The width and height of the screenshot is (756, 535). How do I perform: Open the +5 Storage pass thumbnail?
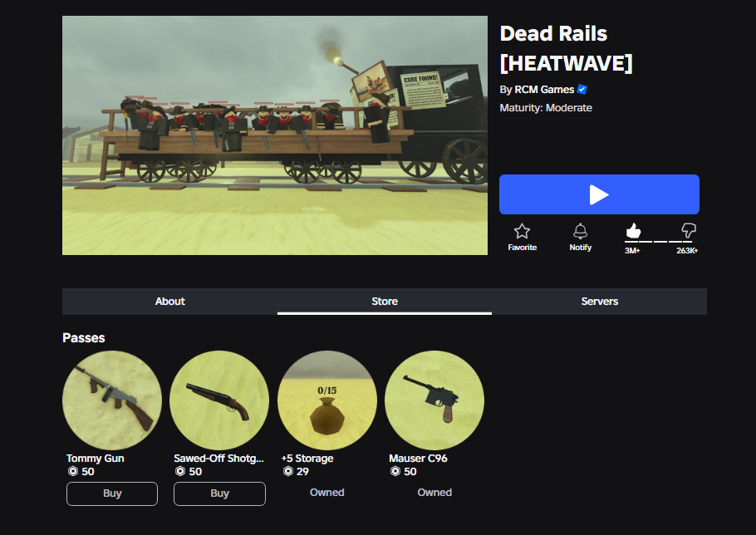[x=326, y=400]
